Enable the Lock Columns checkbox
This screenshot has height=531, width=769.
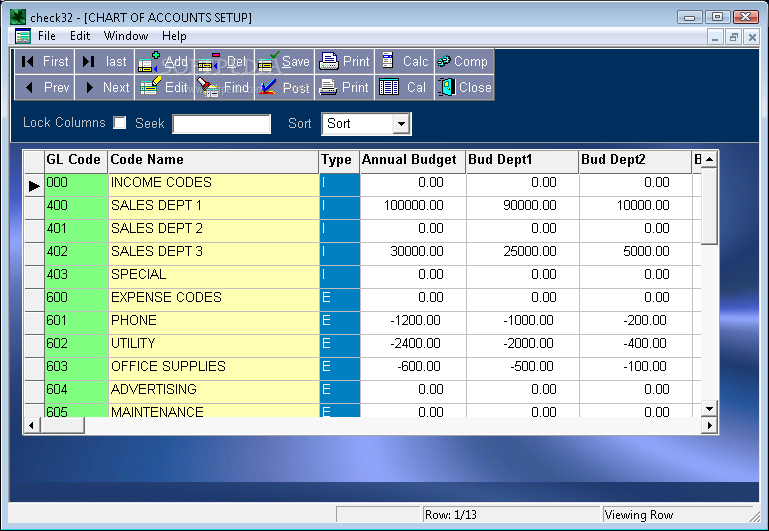(x=120, y=123)
